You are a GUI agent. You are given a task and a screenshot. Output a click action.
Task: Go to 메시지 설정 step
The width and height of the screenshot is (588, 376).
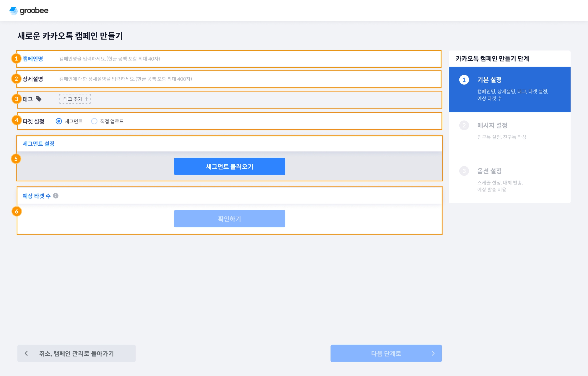(x=492, y=125)
